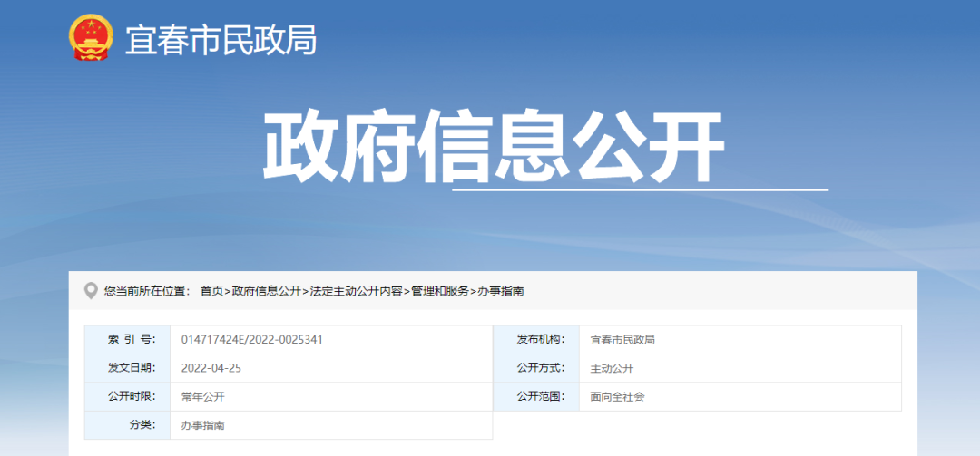Select index number 014717424E/2022-0025341
Screen dimensions: 980x456
(x=252, y=340)
